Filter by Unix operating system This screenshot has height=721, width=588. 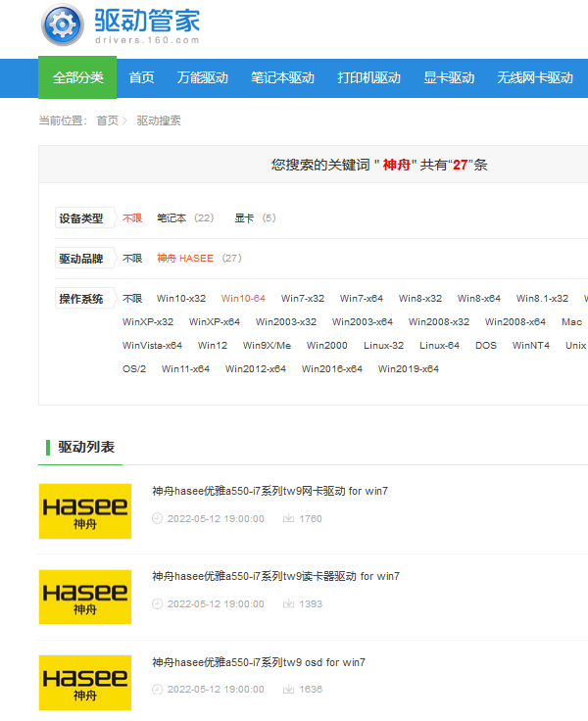click(575, 346)
